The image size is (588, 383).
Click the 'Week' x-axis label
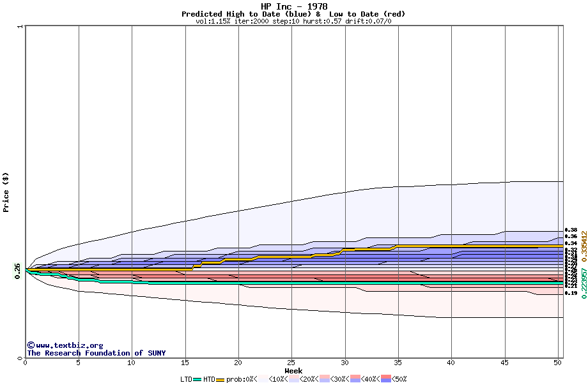click(x=293, y=371)
